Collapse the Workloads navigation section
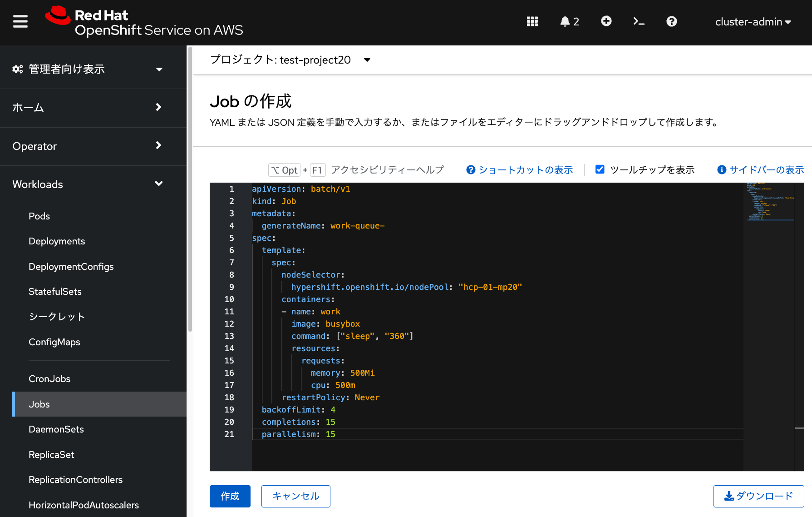 [88, 184]
